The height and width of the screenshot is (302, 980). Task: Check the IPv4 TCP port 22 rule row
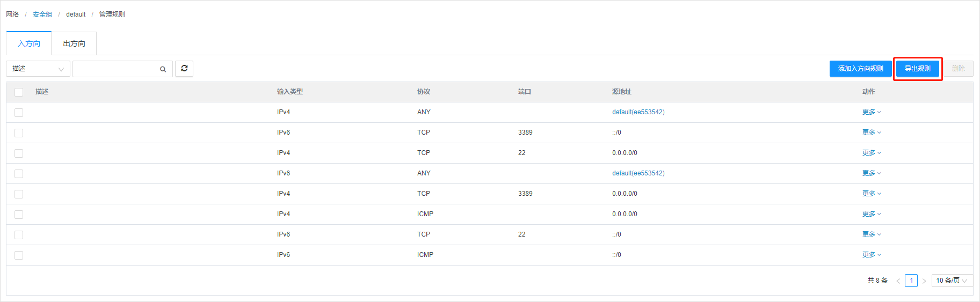(x=19, y=153)
